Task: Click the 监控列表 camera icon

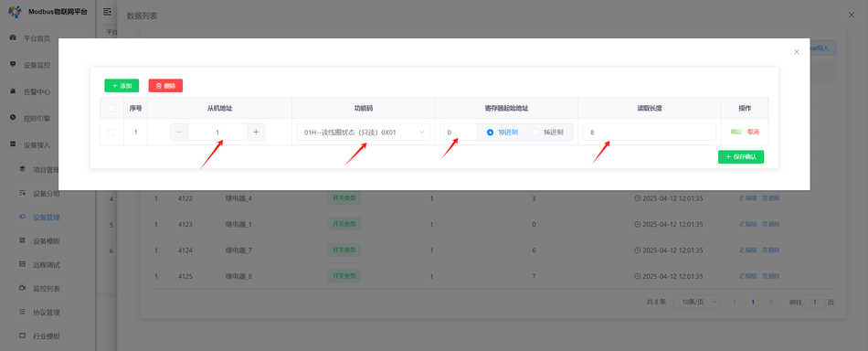Action: [x=22, y=289]
